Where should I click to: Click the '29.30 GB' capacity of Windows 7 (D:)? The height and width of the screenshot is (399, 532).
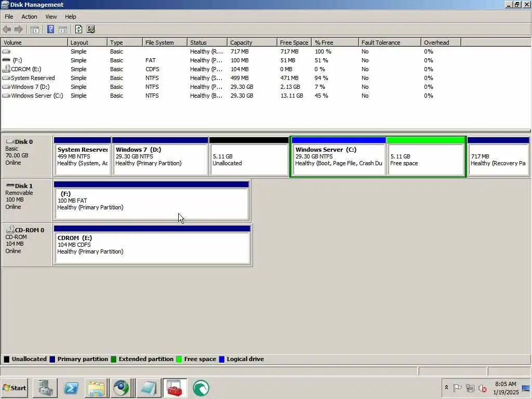pyautogui.click(x=242, y=87)
